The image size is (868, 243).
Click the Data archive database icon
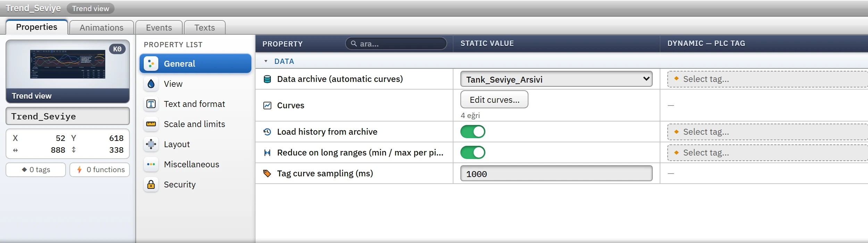[267, 79]
